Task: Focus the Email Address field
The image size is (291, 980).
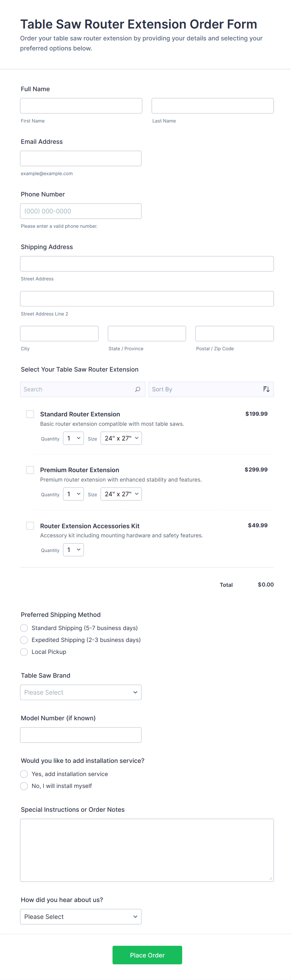Action: [x=80, y=159]
